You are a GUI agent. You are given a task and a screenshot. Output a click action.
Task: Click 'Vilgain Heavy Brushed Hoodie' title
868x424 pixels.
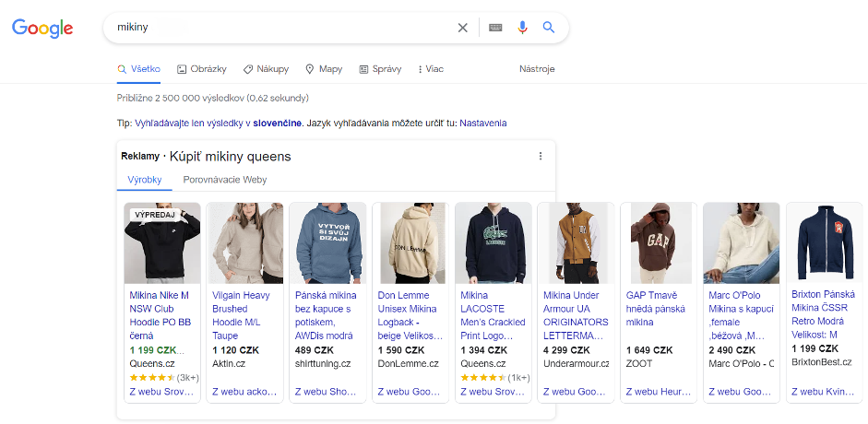pyautogui.click(x=242, y=315)
